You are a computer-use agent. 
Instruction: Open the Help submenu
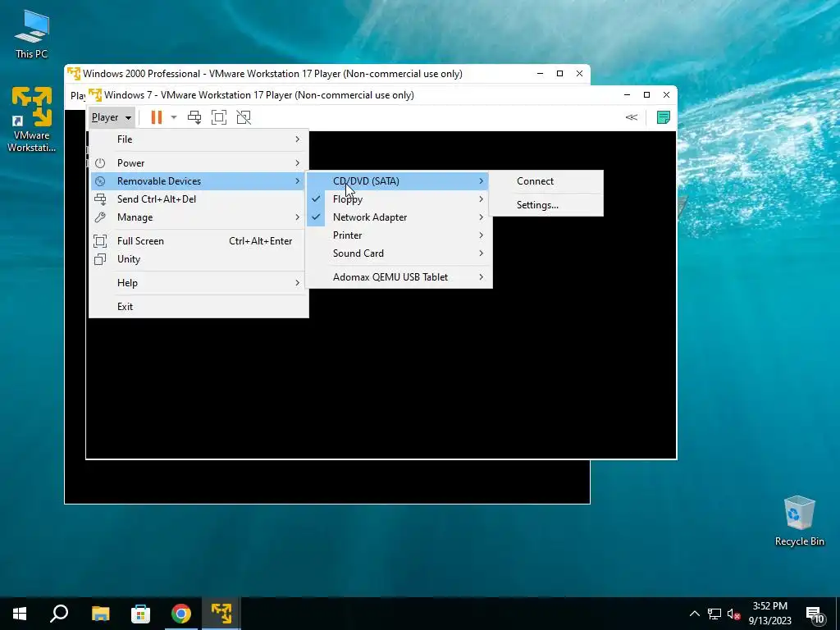click(199, 283)
